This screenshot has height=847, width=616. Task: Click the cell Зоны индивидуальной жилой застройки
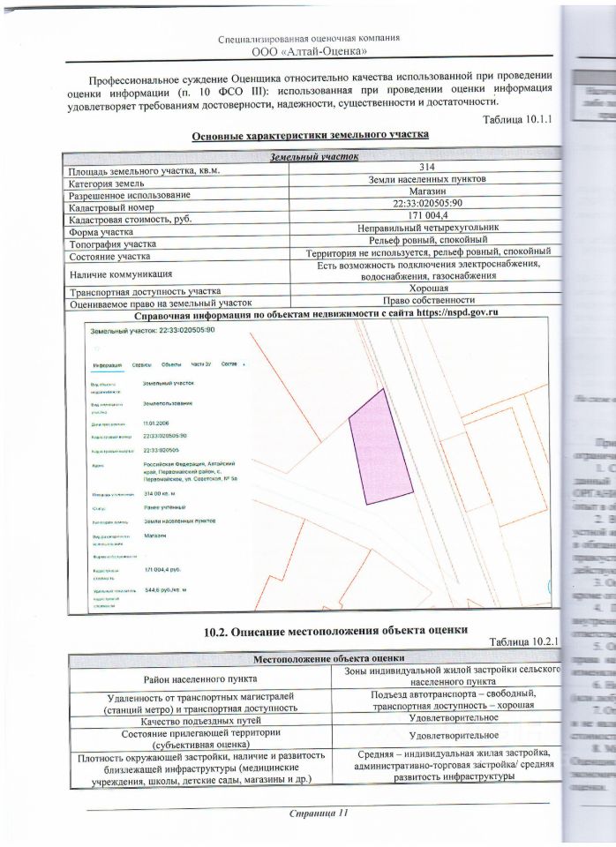452,676
